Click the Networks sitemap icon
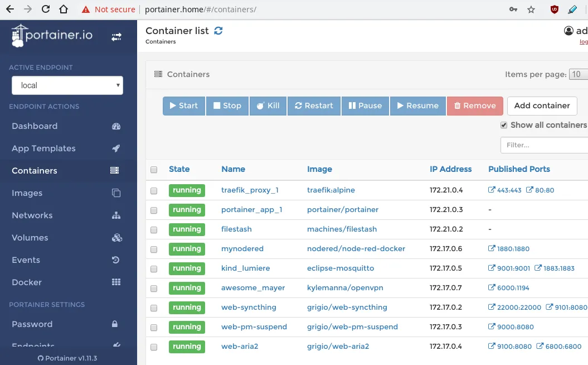Viewport: 588px width, 365px height. click(x=116, y=215)
